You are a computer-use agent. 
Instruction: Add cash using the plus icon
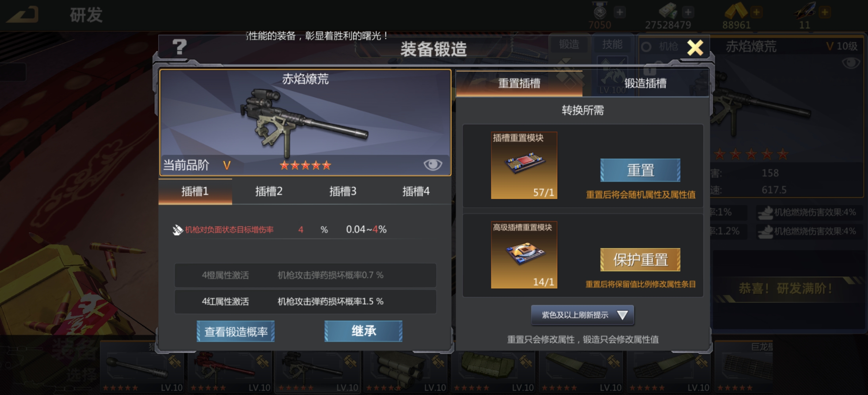pyautogui.click(x=688, y=12)
